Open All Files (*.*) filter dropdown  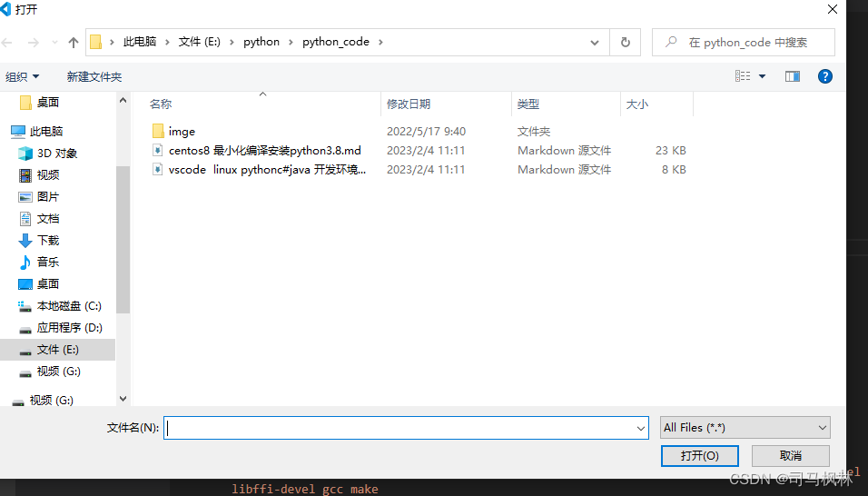click(x=745, y=428)
